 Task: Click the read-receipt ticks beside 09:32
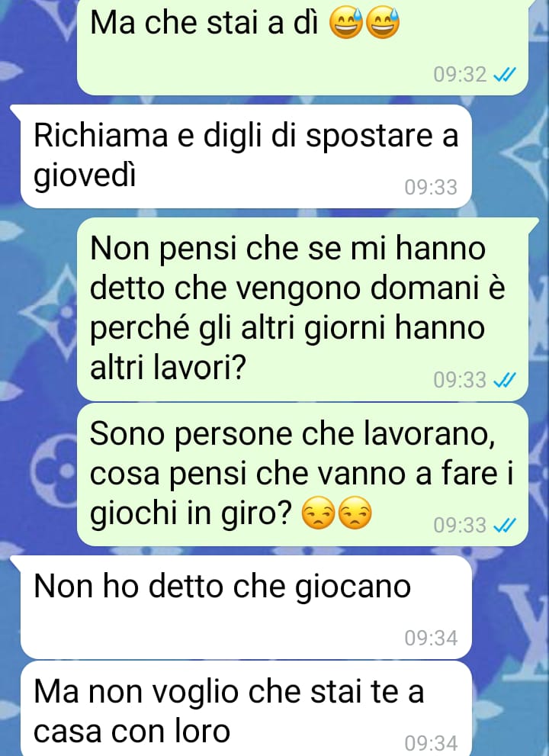[505, 75]
